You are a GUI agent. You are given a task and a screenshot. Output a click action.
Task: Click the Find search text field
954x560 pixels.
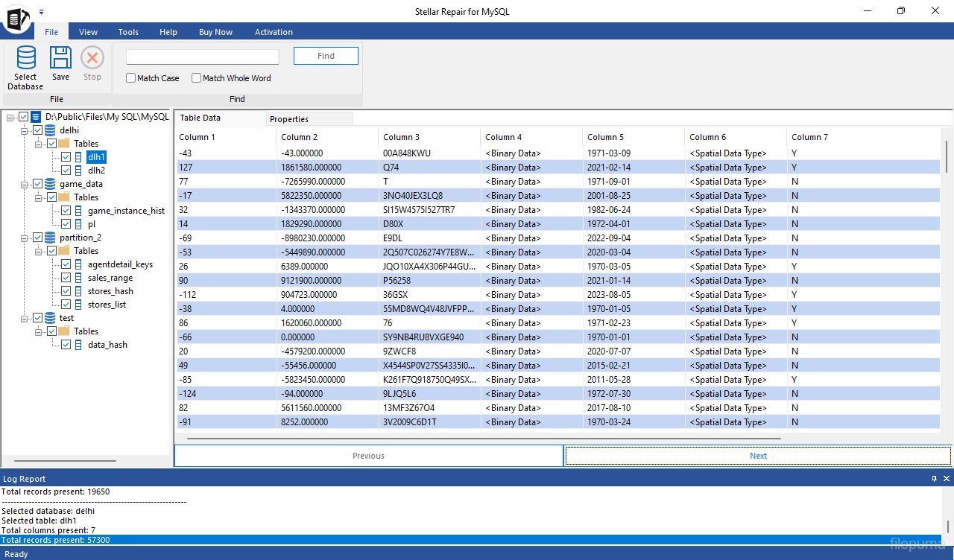[203, 57]
